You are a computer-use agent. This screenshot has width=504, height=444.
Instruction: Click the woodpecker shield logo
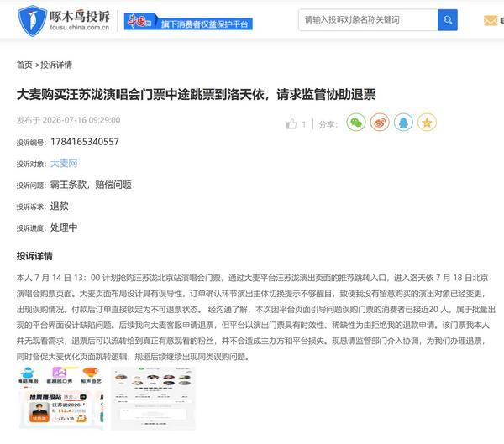point(32,20)
